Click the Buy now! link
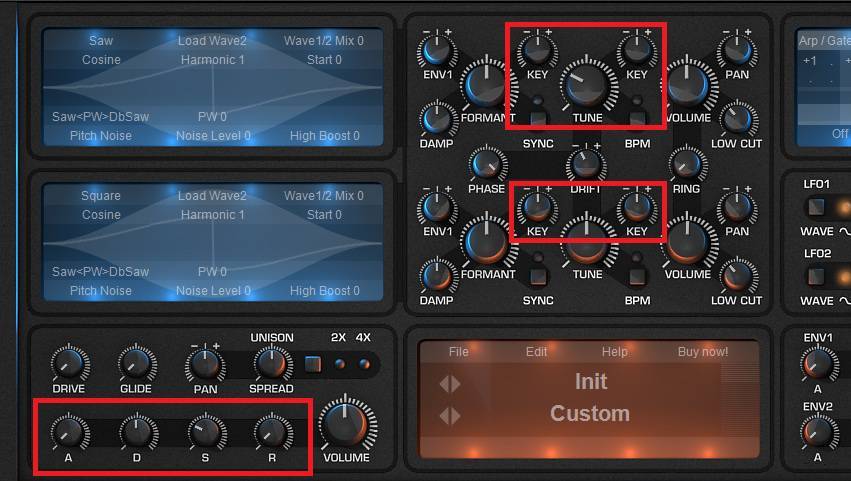This screenshot has height=481, width=851. (x=703, y=352)
